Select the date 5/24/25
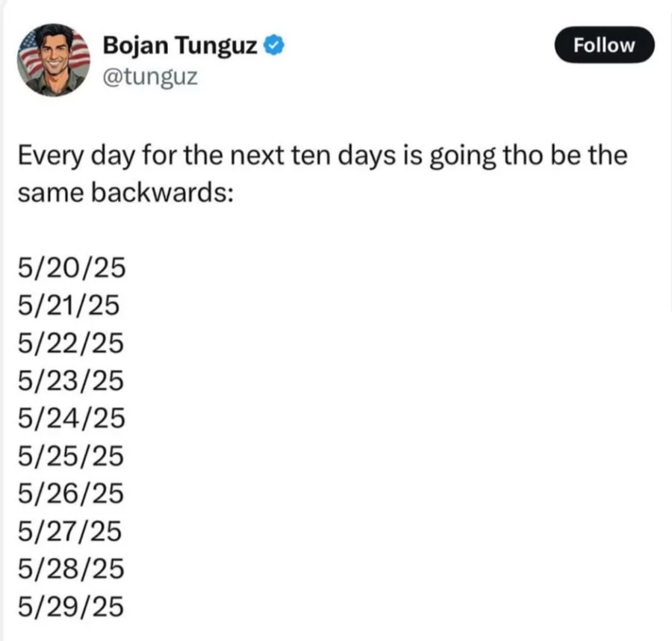Screen dimensions: 672x641 click(x=72, y=418)
